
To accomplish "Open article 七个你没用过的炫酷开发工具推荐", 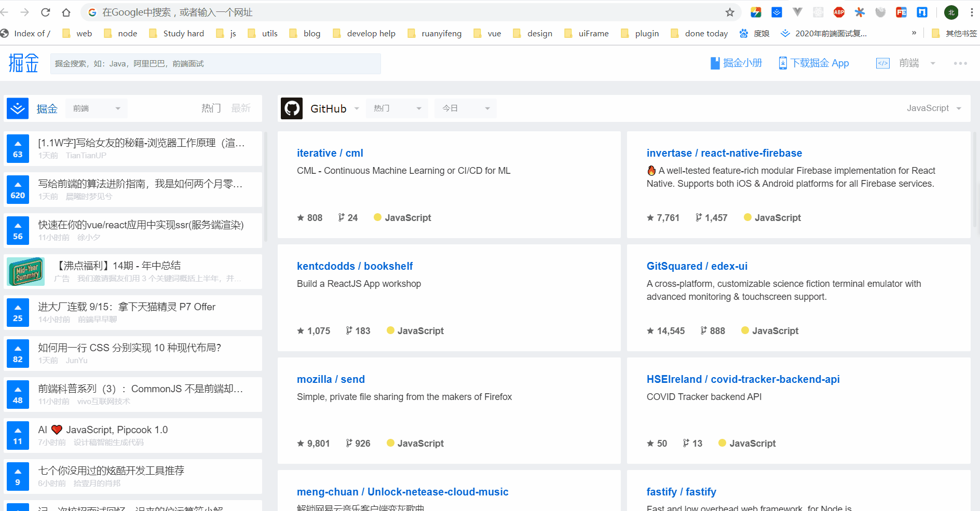I will (111, 471).
